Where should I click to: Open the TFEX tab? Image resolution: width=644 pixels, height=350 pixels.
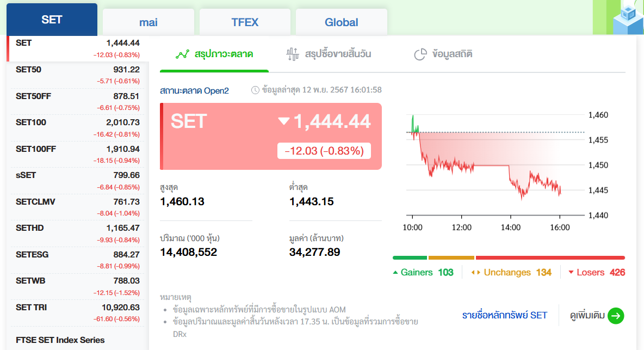click(x=245, y=22)
